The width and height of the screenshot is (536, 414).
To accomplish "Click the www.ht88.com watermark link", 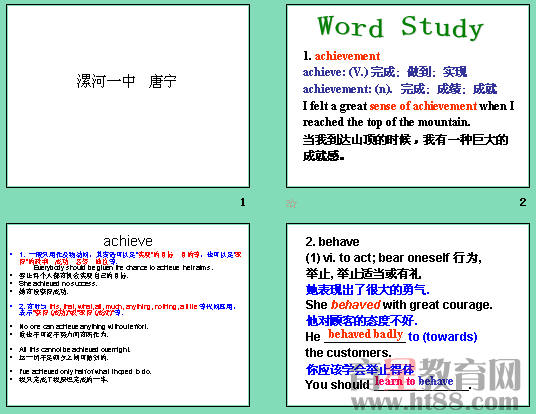I will point(435,401).
